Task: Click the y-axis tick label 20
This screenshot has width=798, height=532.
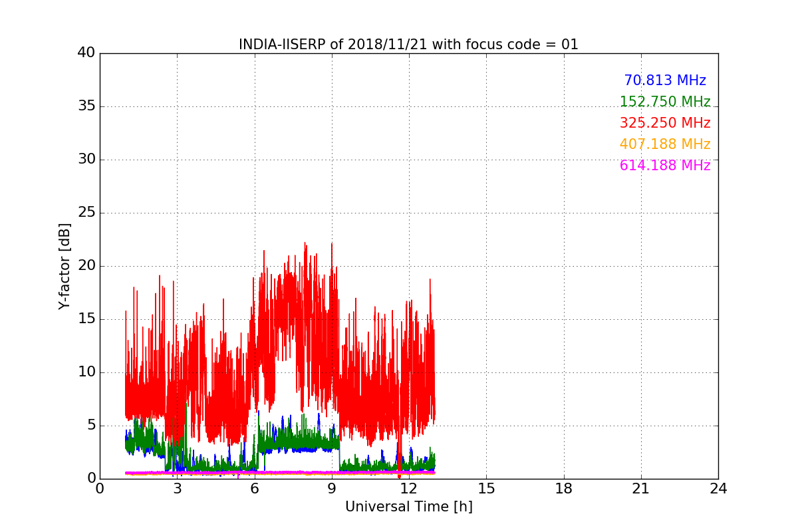Action: [86, 266]
